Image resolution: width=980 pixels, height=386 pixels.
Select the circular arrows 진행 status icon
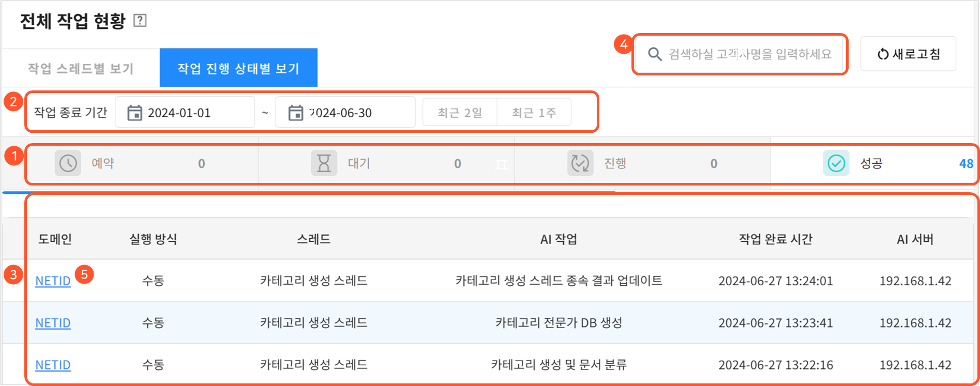[580, 163]
